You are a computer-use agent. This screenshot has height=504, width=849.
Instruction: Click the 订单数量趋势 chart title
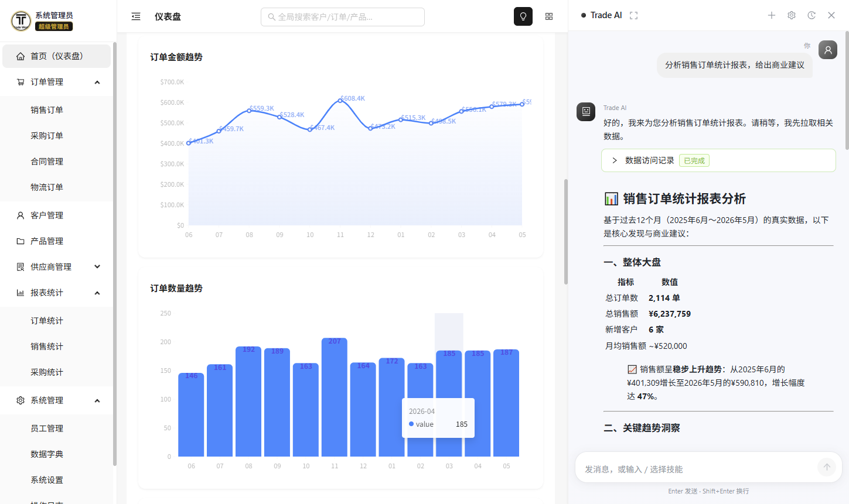(176, 288)
